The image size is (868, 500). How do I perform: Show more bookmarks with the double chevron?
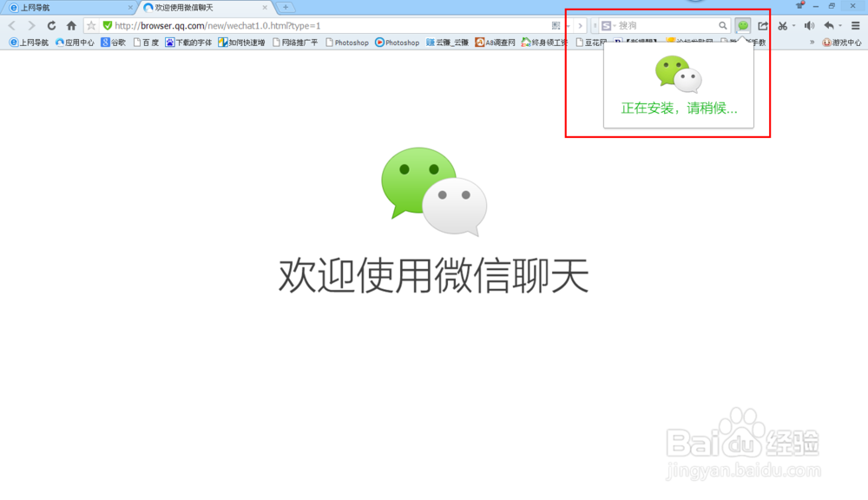pos(812,42)
